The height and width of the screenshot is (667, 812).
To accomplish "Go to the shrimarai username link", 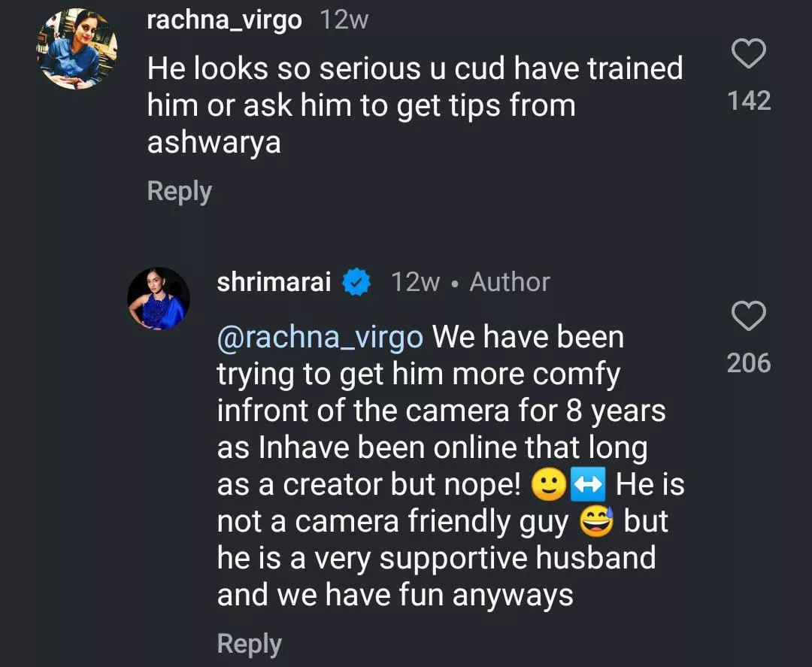I will [274, 283].
